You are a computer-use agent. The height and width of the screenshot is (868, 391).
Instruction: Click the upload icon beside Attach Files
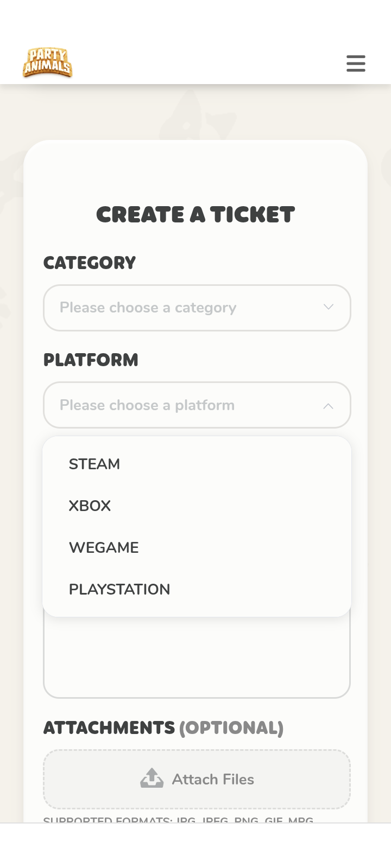click(x=152, y=778)
